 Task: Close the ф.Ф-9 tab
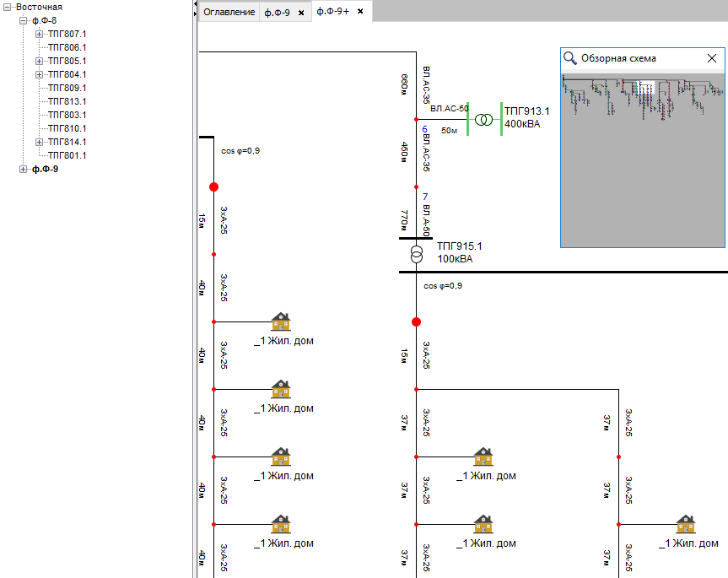tap(301, 13)
